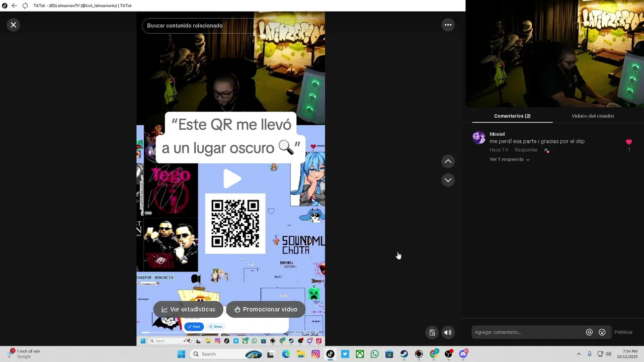Open OBS Studio icon with red badge
The height and width of the screenshot is (362, 644).
pos(448,354)
